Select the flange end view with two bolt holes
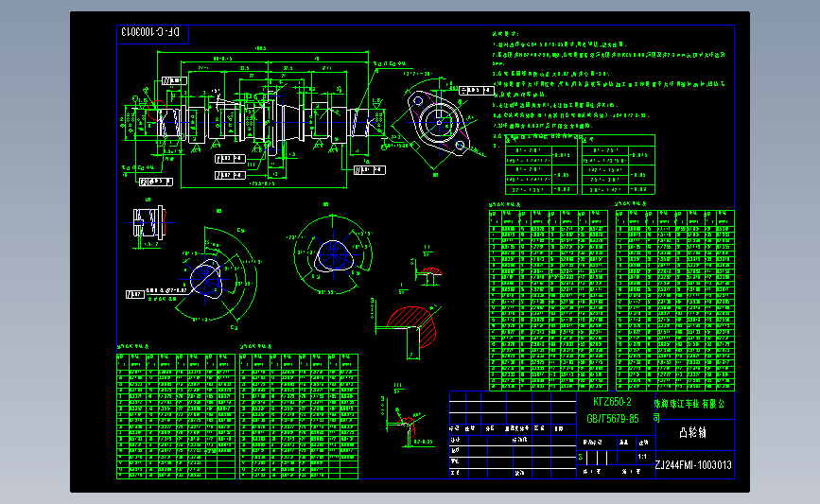Screen dimensions: 820x504 (x=438, y=123)
